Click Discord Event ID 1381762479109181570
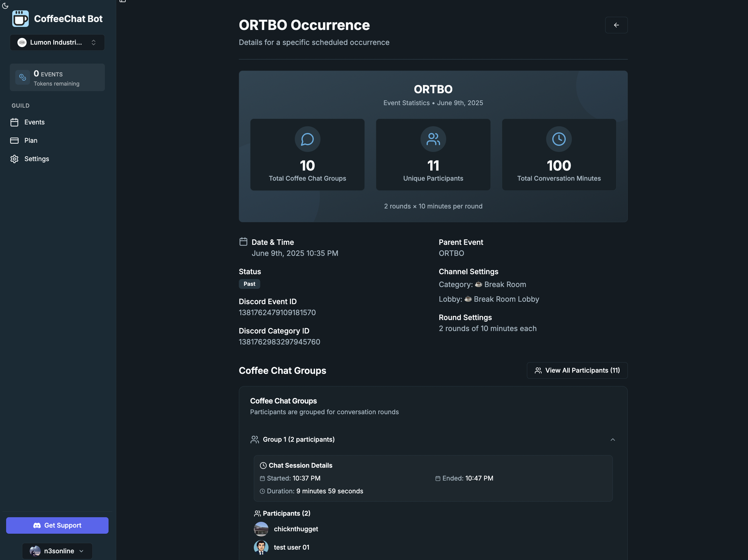748x560 pixels. coord(277,313)
